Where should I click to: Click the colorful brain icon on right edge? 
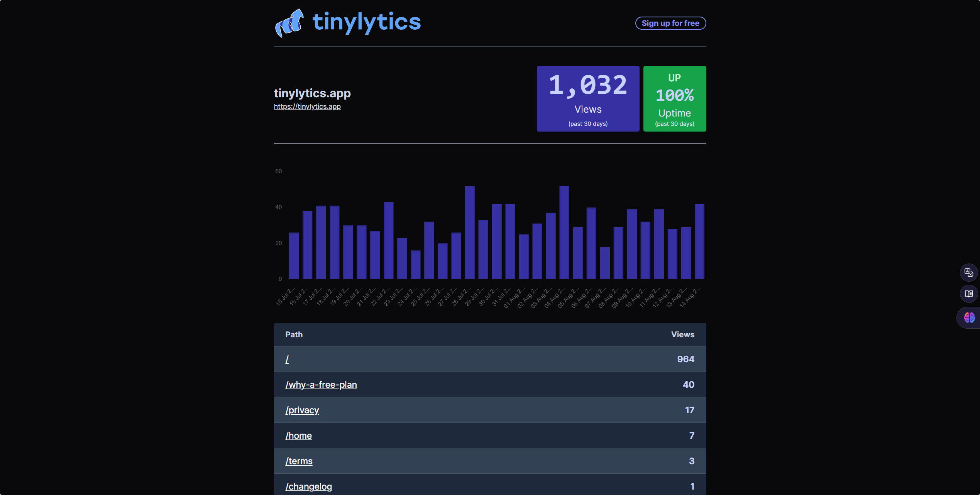[x=969, y=318]
